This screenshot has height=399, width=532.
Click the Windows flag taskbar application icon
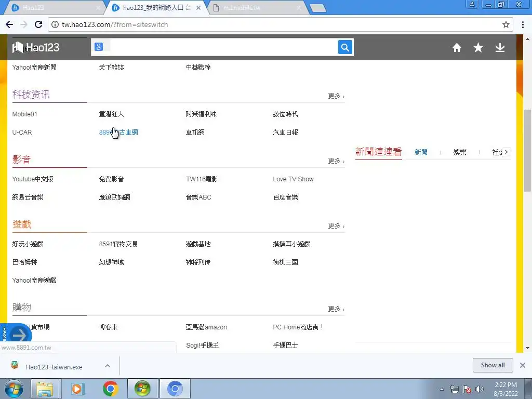tap(142, 389)
